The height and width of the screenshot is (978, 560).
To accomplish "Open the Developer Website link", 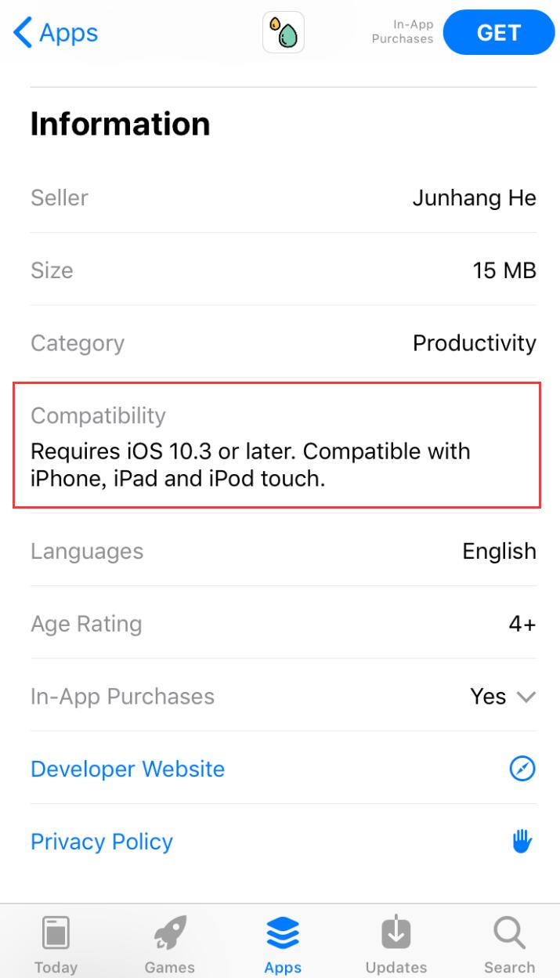I will click(x=127, y=769).
